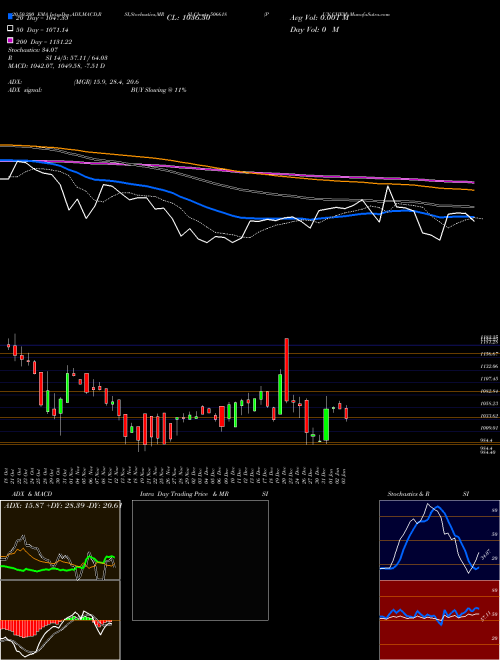
Task: Click the 34.07 value label in Stochastics panel
Action: coord(486,553)
